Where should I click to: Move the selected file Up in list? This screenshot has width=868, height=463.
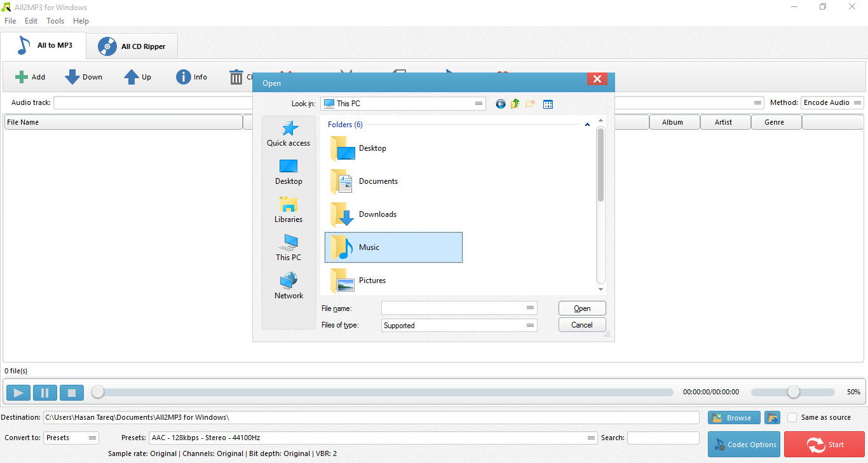(x=137, y=77)
